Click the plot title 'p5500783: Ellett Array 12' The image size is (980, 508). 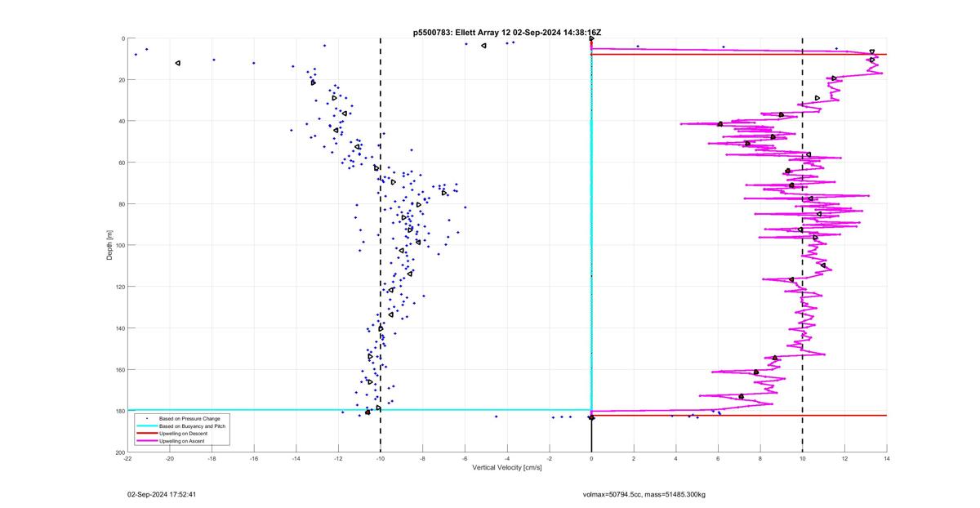461,32
